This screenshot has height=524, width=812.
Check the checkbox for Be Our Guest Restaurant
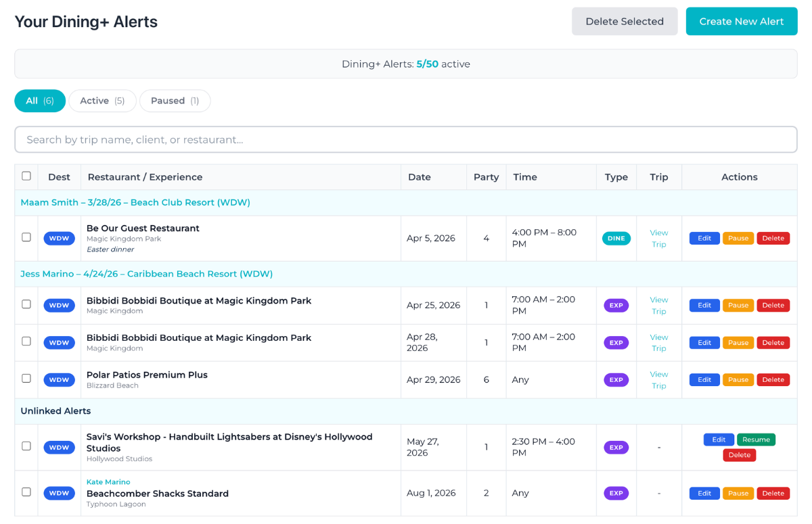pos(26,238)
